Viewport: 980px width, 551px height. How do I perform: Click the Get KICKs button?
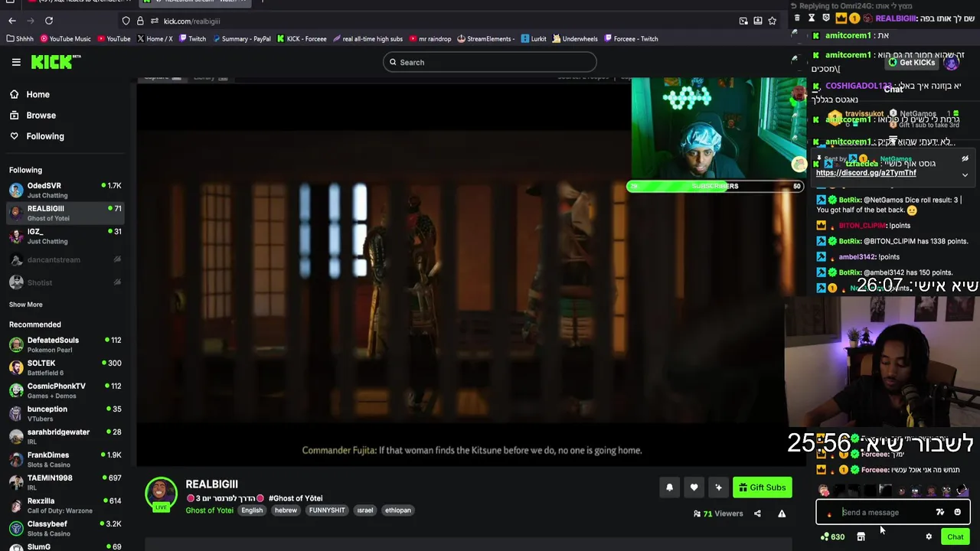pyautogui.click(x=911, y=63)
